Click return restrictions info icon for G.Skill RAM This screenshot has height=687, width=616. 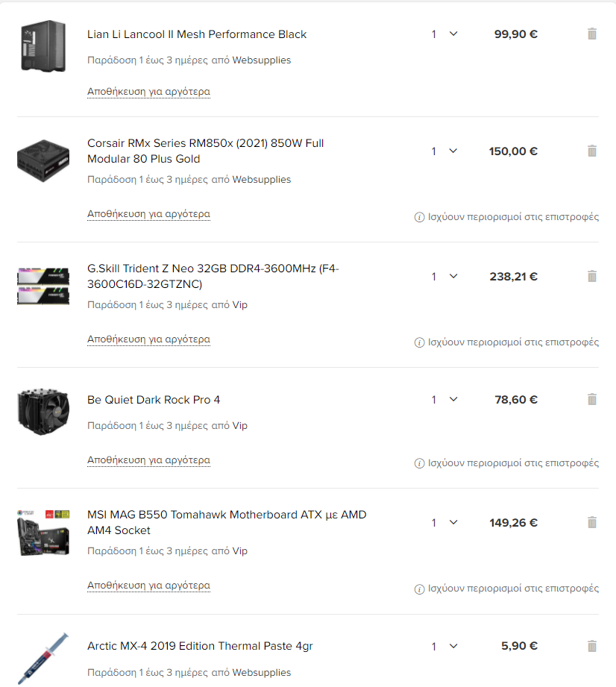[x=419, y=342]
